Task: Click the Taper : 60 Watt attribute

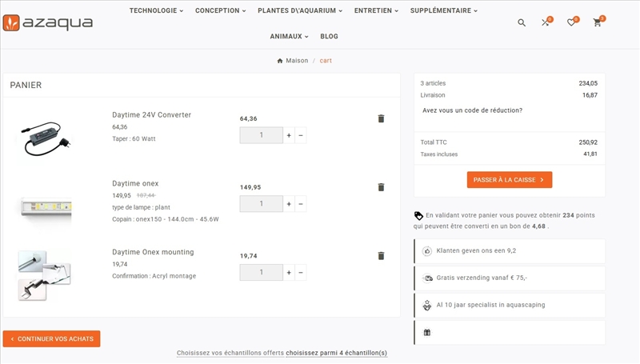Action: pyautogui.click(x=134, y=138)
